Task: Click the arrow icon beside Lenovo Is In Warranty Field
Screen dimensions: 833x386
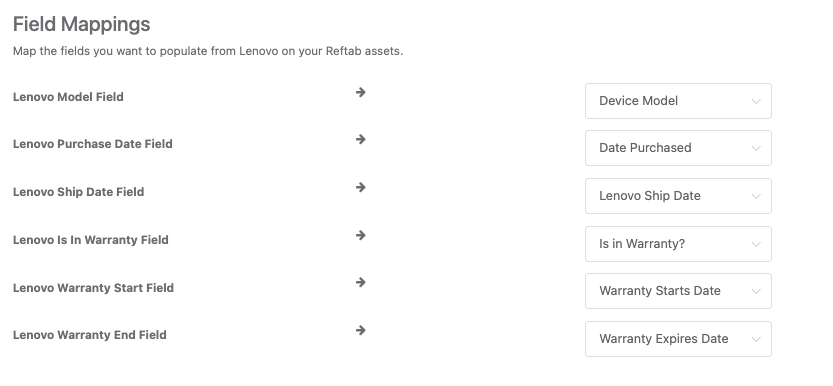Action: point(361,235)
